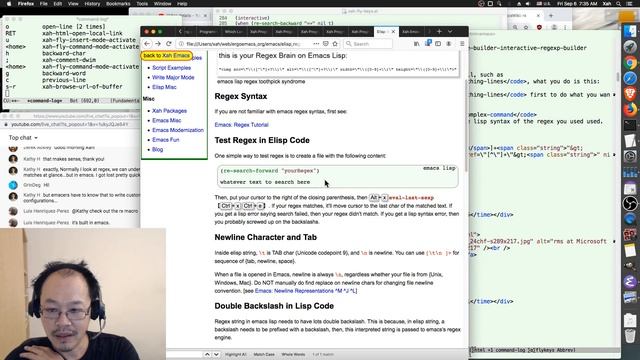Click back to Xah Emacs yellow button
640x360 pixels.
pyautogui.click(x=167, y=56)
